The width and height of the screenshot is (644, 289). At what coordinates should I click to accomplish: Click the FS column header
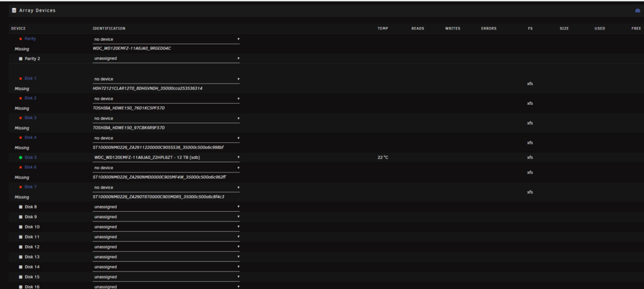530,28
